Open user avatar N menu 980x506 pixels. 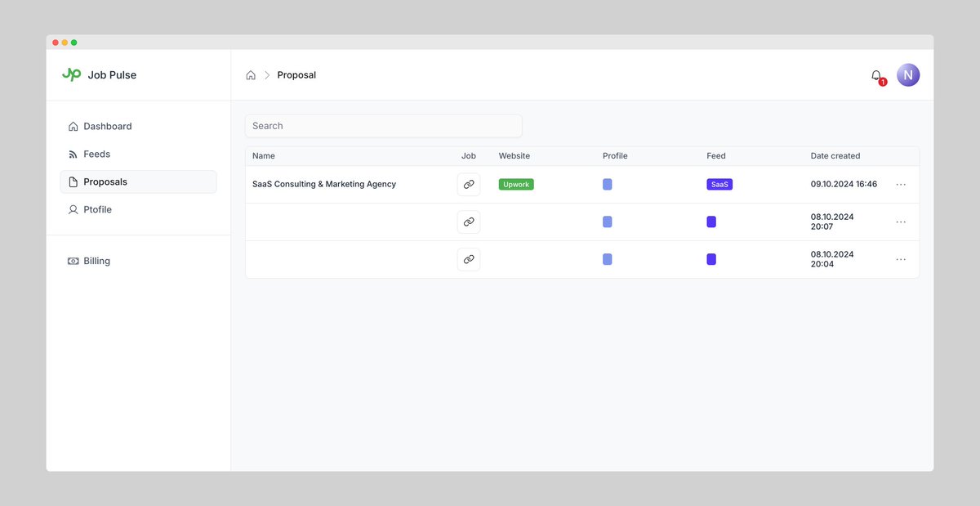click(x=908, y=75)
